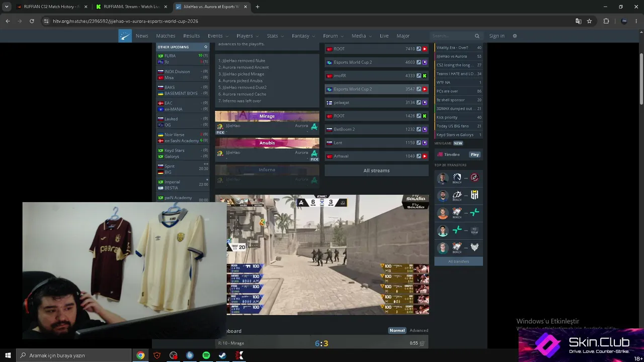Click the HLTV logo icon

click(125, 36)
